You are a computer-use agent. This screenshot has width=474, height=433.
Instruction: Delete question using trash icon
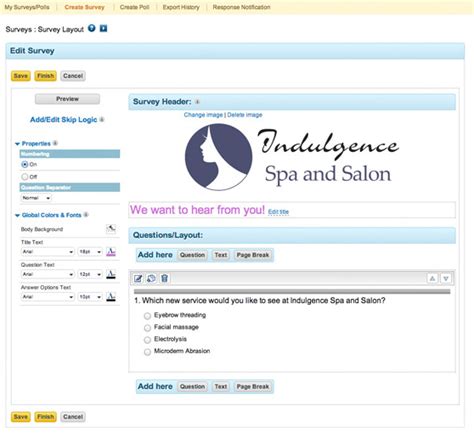[x=164, y=278]
